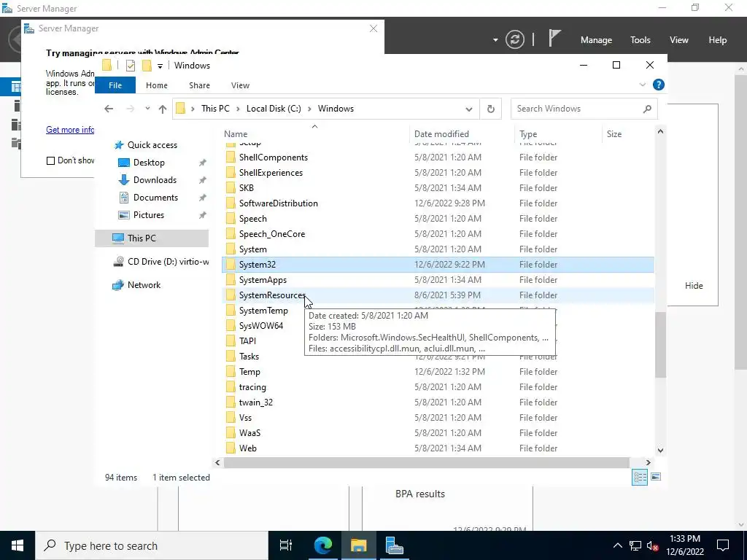Open the Manage menu in Server Manager
Screen dimensions: 747x560
click(596, 40)
